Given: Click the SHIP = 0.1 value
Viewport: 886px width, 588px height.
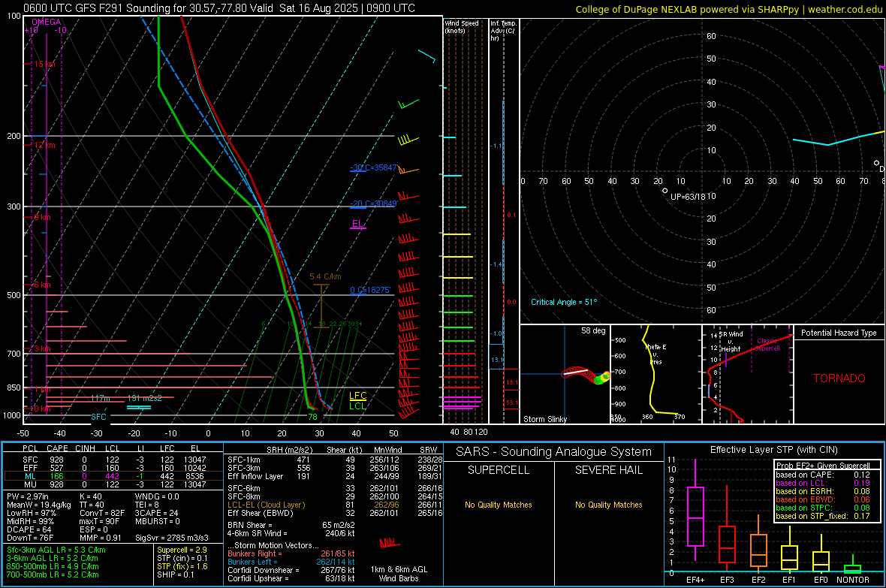Looking at the screenshot, I should [175, 574].
